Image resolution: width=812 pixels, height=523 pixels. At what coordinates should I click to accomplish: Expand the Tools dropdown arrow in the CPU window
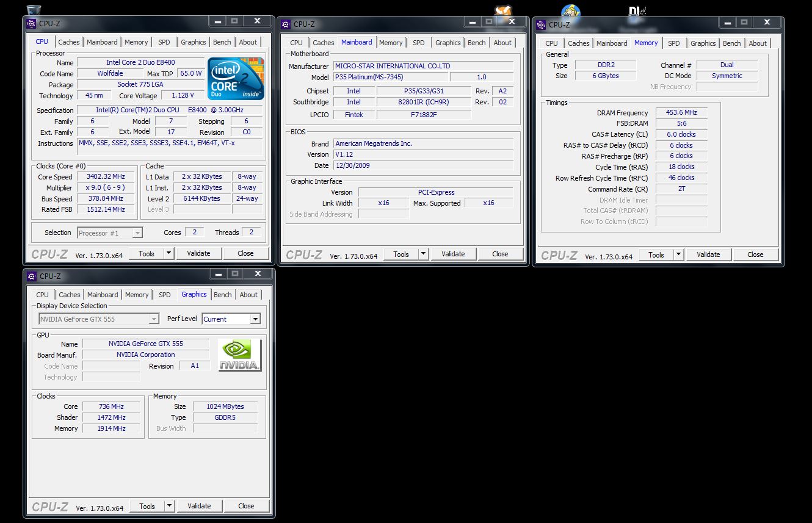(169, 253)
